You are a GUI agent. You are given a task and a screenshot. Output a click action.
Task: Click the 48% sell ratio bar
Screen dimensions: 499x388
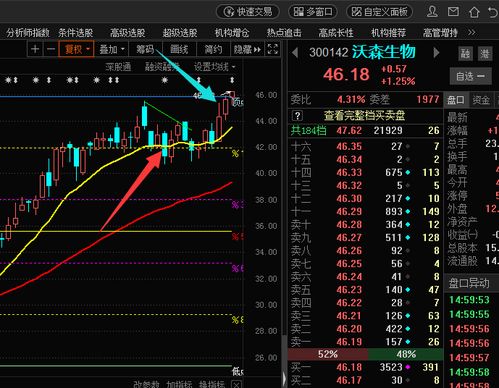(406, 354)
